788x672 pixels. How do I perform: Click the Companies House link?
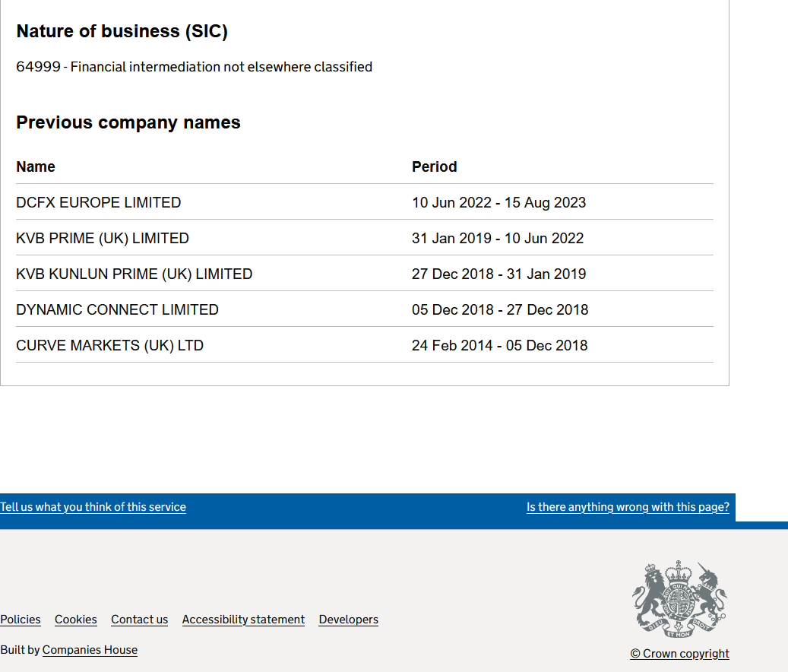(90, 650)
